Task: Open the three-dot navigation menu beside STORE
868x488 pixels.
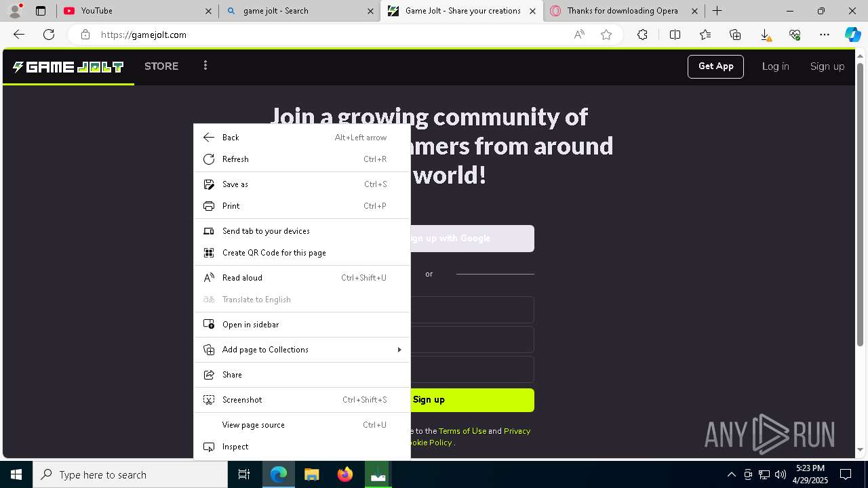Action: coord(205,66)
